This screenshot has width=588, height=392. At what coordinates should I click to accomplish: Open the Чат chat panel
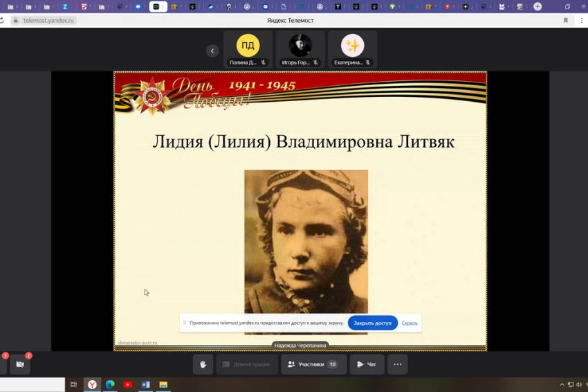point(367,364)
